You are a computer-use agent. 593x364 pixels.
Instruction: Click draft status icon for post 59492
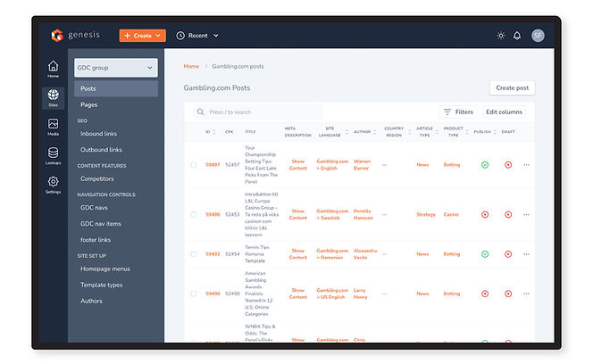[508, 254]
